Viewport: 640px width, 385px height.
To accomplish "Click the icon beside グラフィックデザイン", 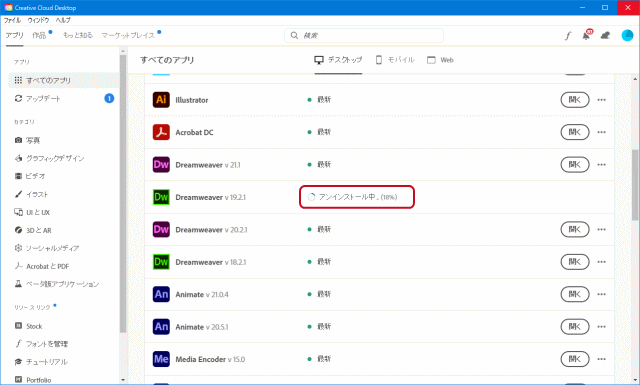I will click(18, 158).
